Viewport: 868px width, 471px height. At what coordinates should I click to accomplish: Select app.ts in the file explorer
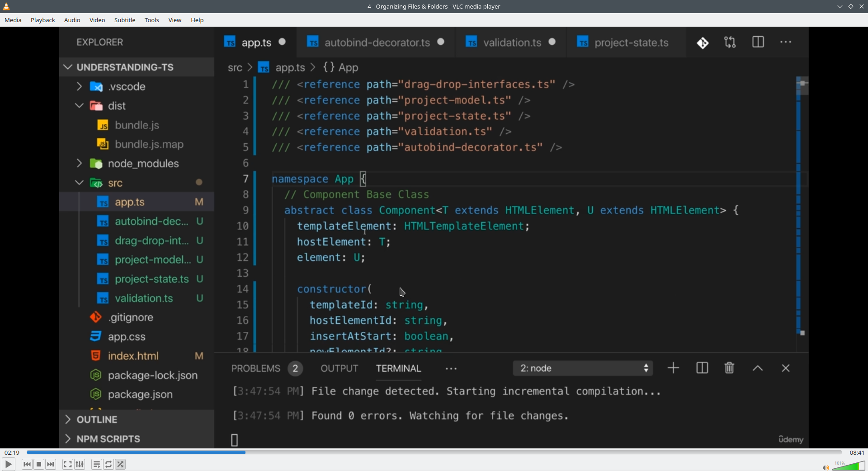(x=137, y=202)
